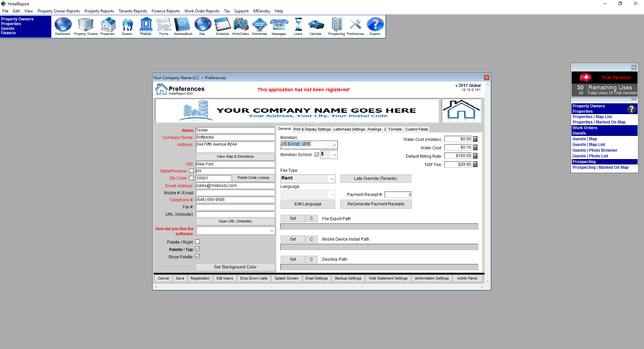This screenshot has width=644, height=349.
Task: Open the Preferences tools icon
Action: tap(356, 26)
